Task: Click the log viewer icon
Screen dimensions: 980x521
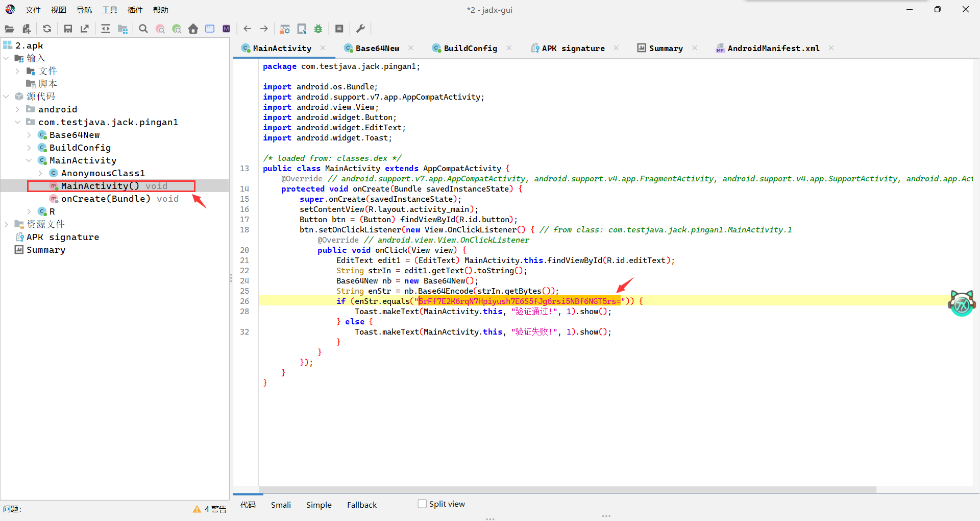Action: pyautogui.click(x=339, y=29)
